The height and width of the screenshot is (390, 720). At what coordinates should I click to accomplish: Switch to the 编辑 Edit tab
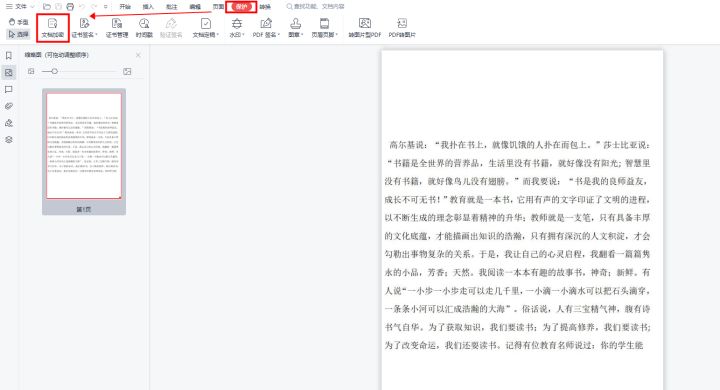coord(195,7)
